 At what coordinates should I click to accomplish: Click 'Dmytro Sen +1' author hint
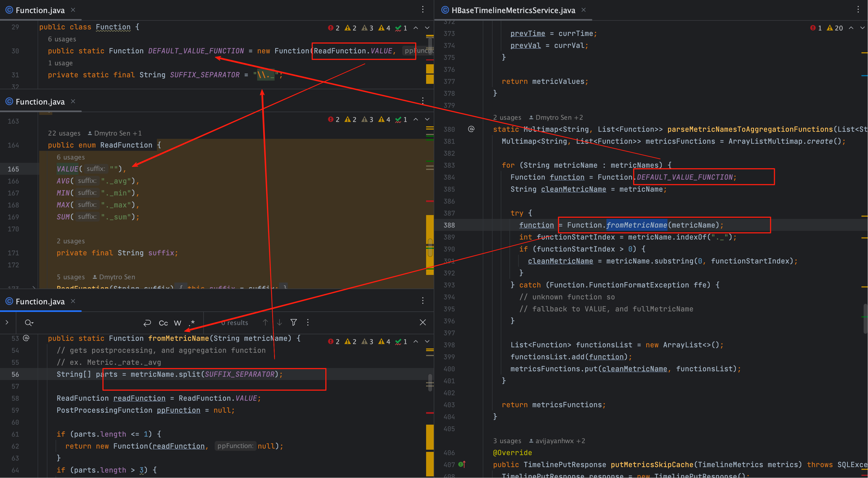coord(115,133)
